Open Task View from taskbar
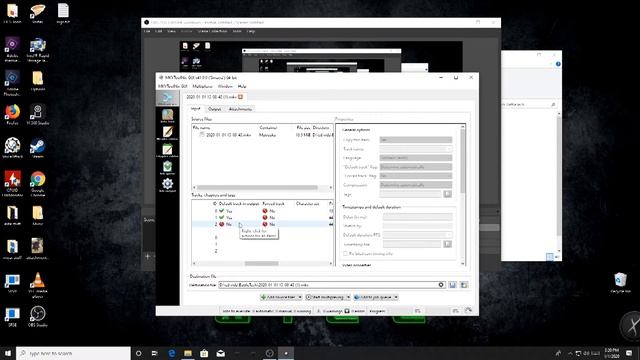This screenshot has width=640, height=360. pos(155,353)
